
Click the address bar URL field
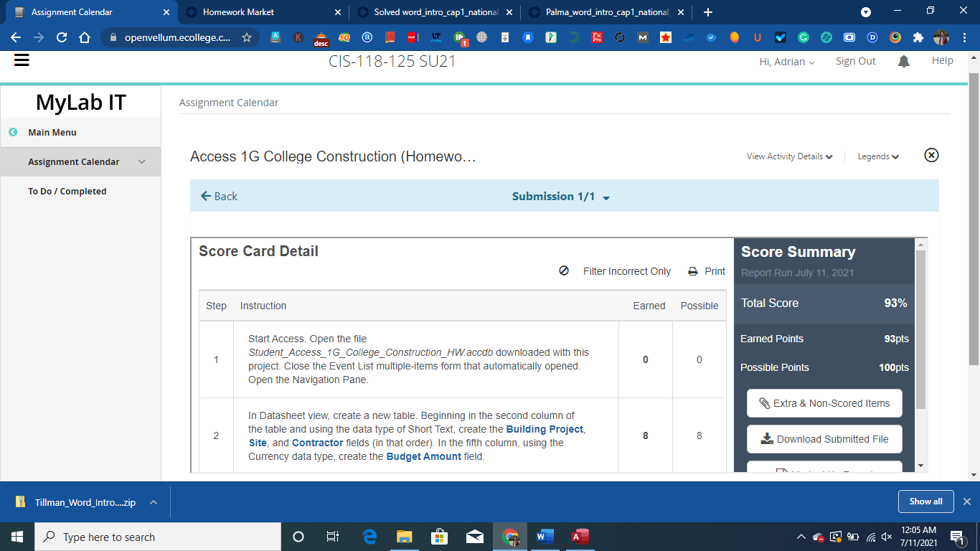pos(178,37)
